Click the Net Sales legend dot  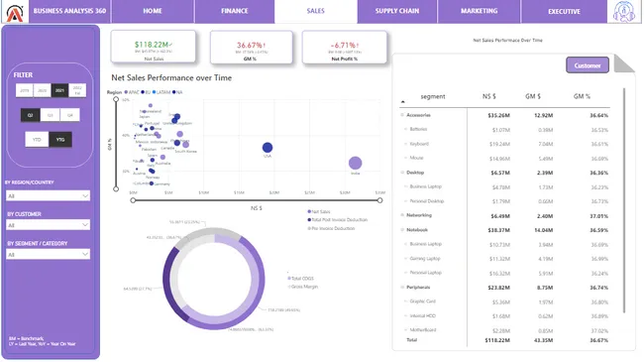point(309,211)
